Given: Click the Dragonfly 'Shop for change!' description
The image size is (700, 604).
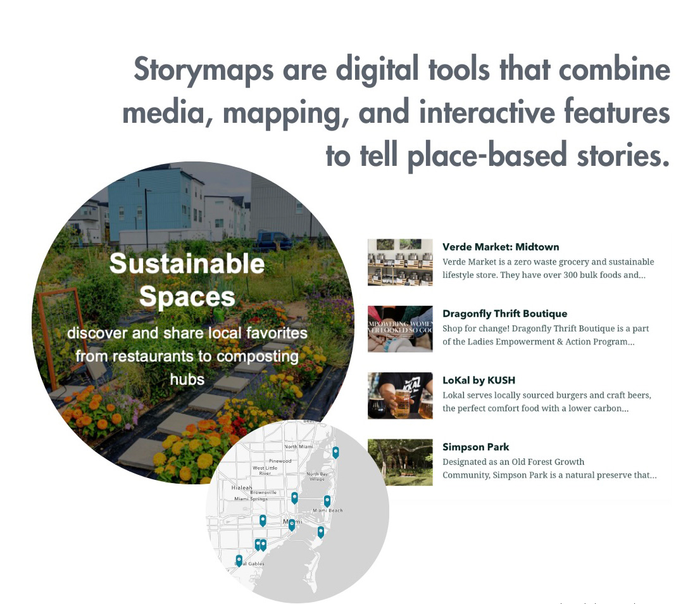Looking at the screenshot, I should 546,335.
